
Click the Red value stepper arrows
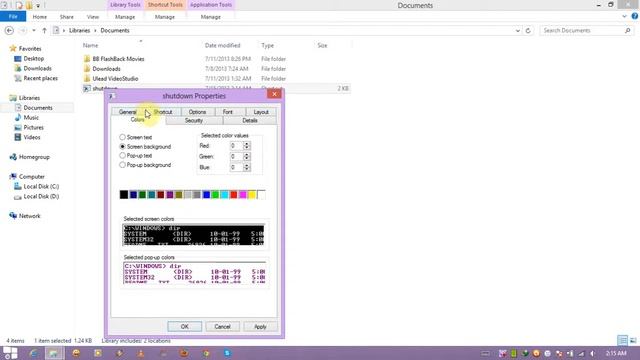[x=247, y=146]
